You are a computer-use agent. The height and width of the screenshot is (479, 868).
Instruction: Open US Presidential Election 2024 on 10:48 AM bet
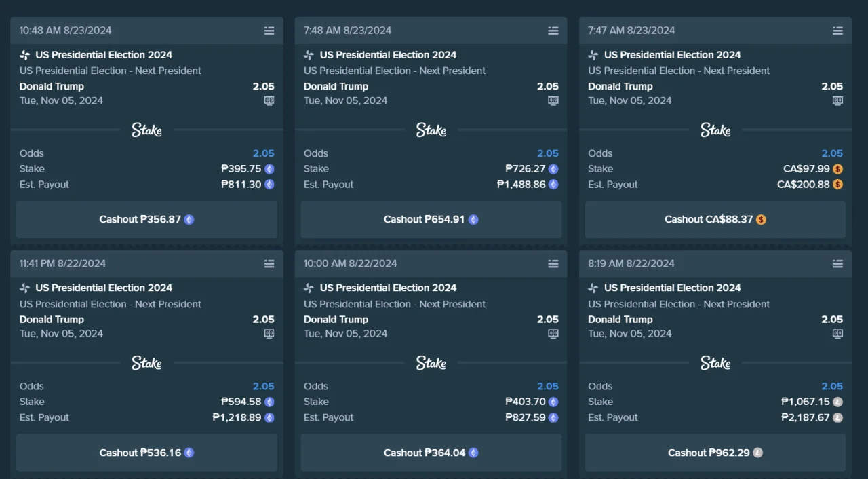pos(104,55)
